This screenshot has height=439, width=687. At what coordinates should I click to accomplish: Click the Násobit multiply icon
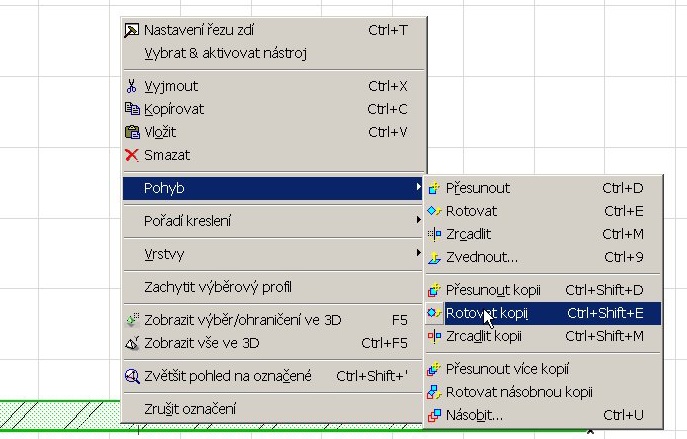pos(434,415)
